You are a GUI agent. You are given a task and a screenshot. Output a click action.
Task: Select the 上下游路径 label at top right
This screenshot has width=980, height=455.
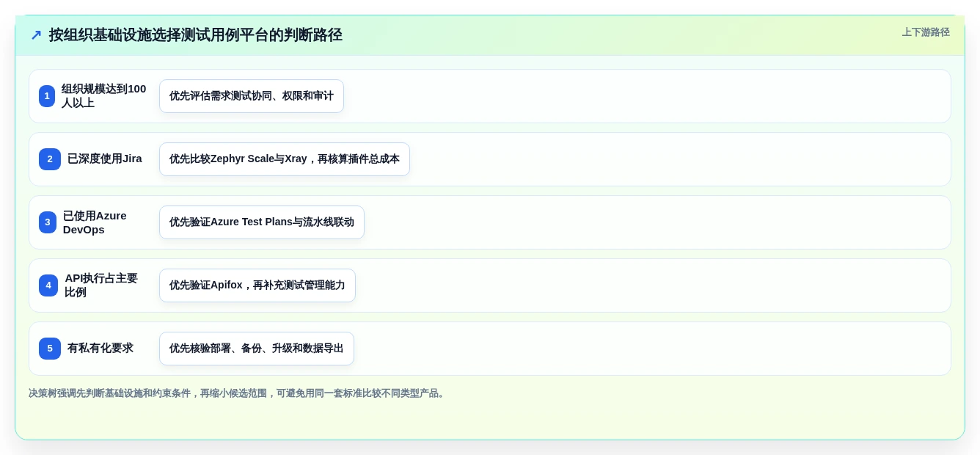click(x=926, y=32)
